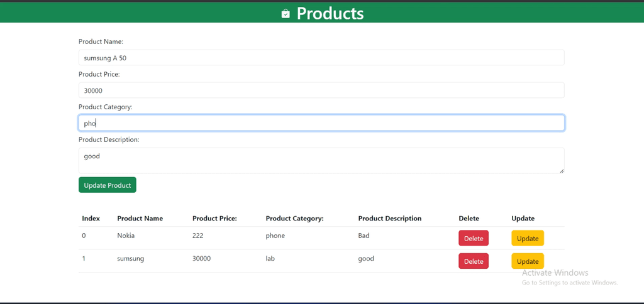This screenshot has height=304, width=644.
Task: Click the Product Description textarea
Action: [321, 160]
